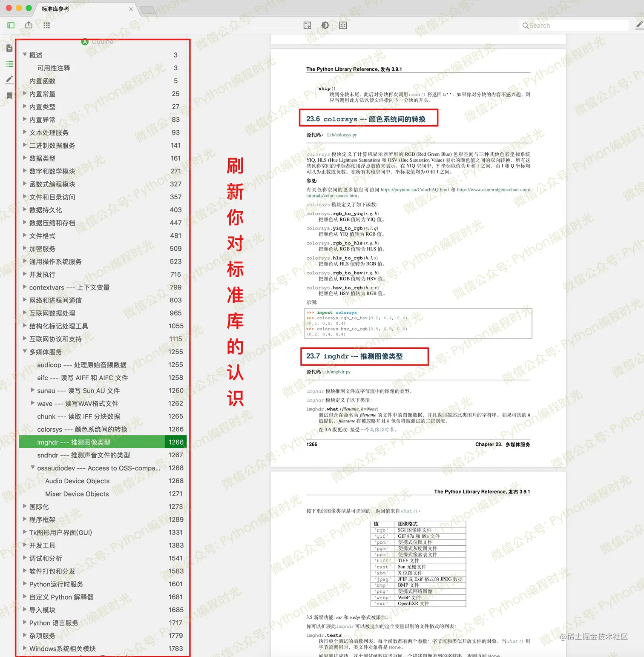Expand the sunau sub-item arrow
Screen dimensions: 644x657
click(x=33, y=390)
